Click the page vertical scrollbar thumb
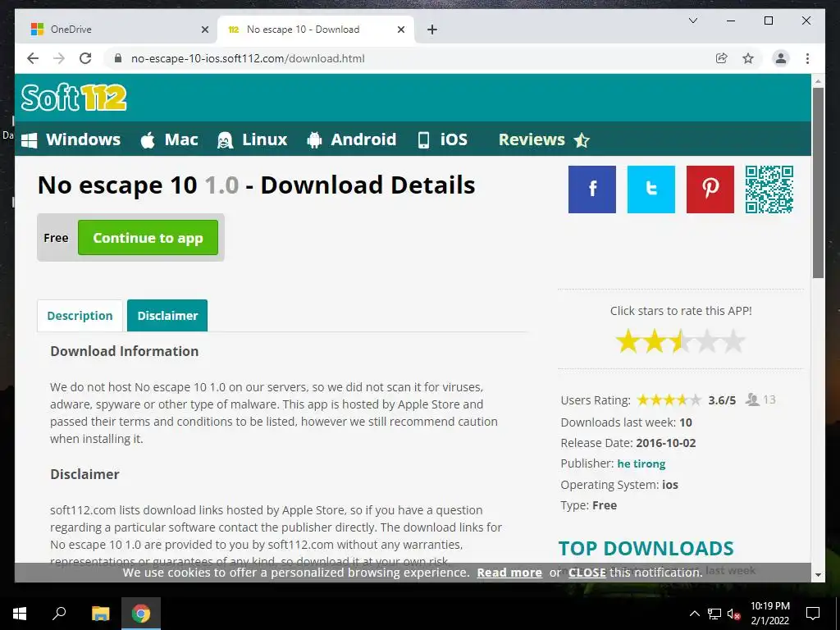Screen dimensions: 840x630 [818, 183]
